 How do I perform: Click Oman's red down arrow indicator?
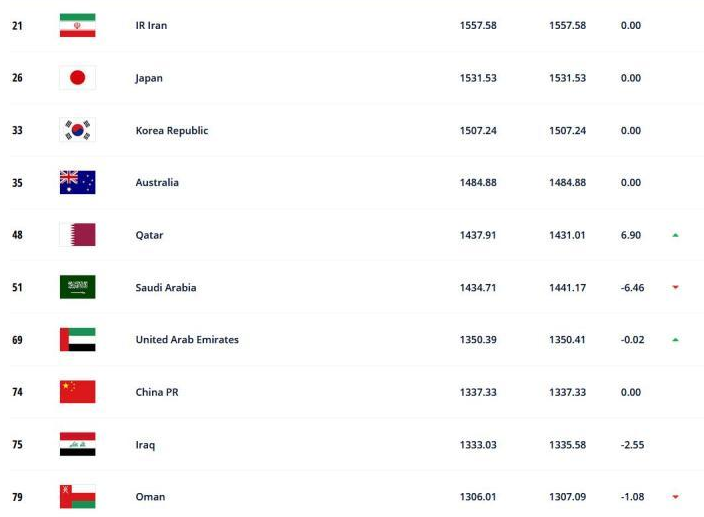(x=675, y=497)
